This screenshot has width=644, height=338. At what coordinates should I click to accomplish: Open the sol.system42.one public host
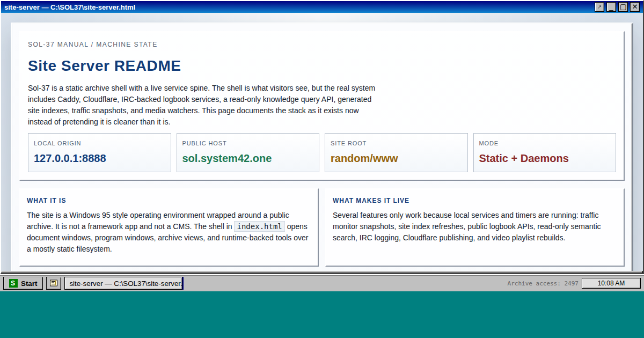point(227,158)
